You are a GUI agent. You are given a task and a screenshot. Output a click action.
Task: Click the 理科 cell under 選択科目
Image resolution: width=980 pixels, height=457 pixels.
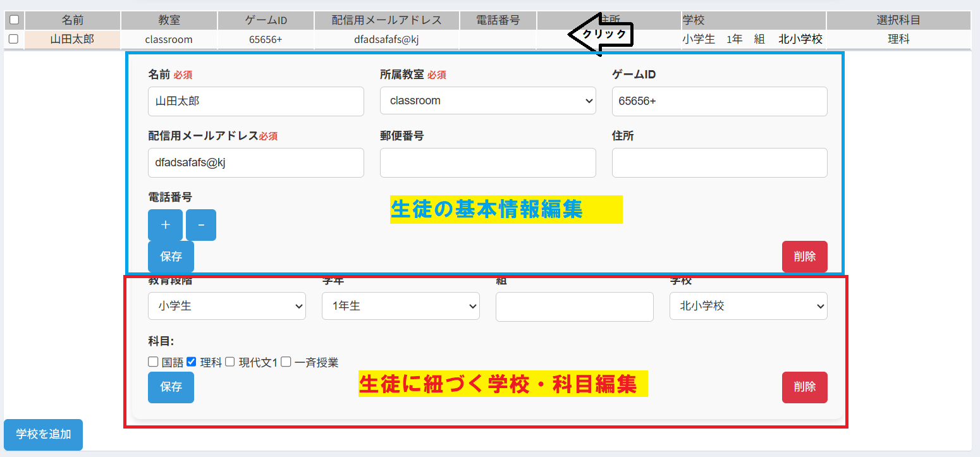(x=898, y=39)
